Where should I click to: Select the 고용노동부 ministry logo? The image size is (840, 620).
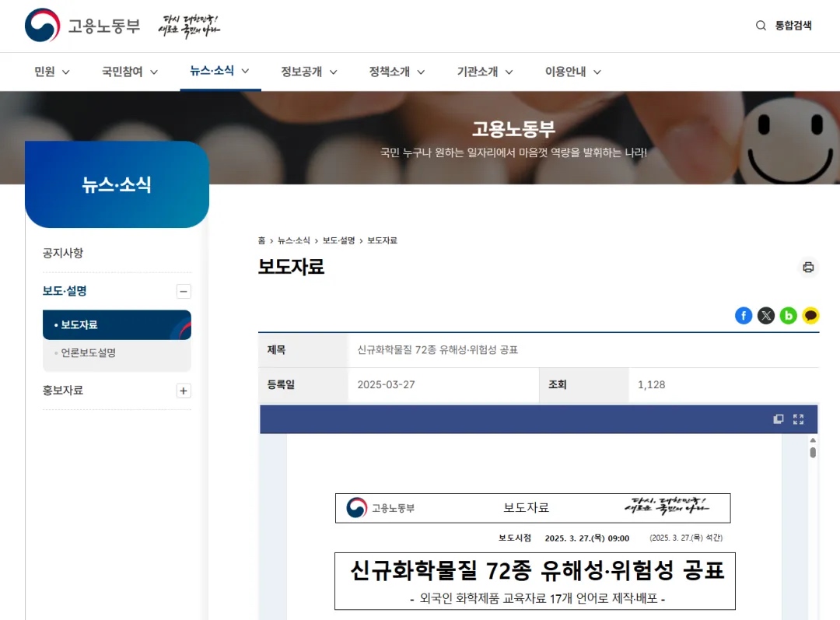coord(83,23)
